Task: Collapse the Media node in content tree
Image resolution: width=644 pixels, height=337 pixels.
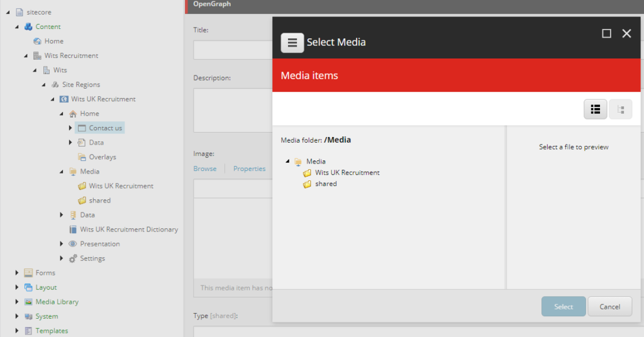Action: 61,172
